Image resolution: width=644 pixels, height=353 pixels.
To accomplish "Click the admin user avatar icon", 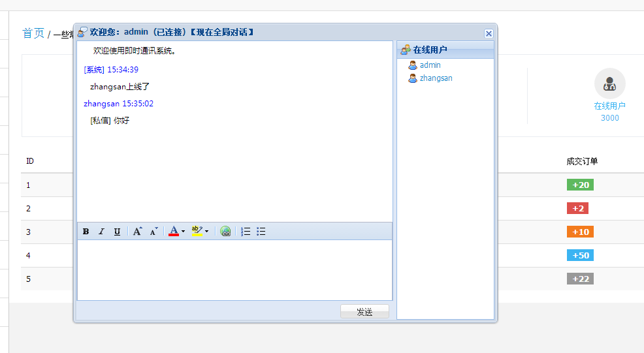I will pos(413,65).
